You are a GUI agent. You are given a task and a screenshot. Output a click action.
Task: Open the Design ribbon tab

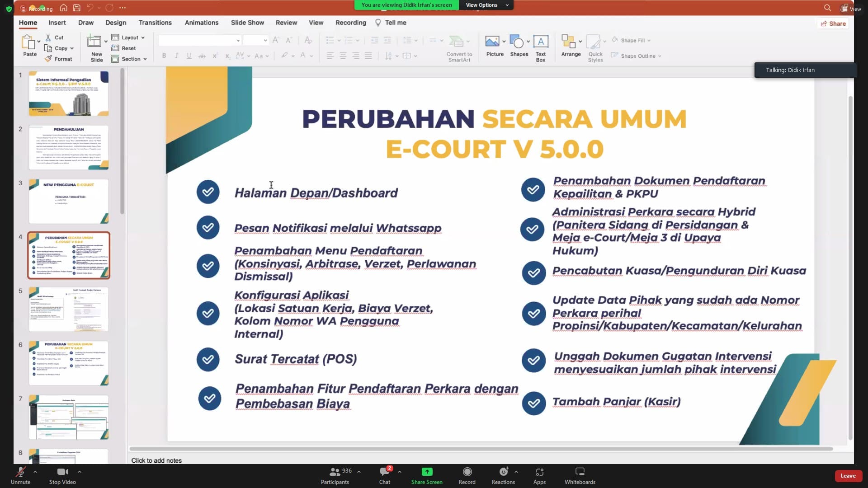[116, 23]
